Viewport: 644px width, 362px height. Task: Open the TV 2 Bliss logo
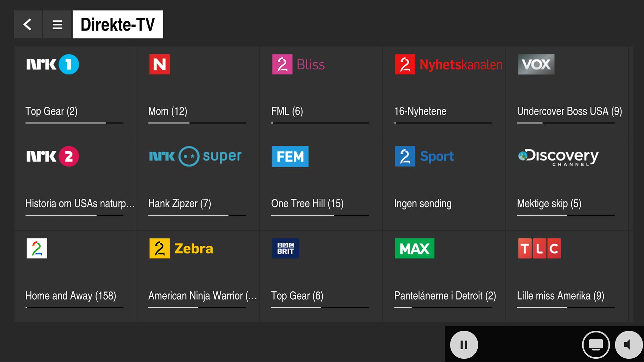(298, 64)
